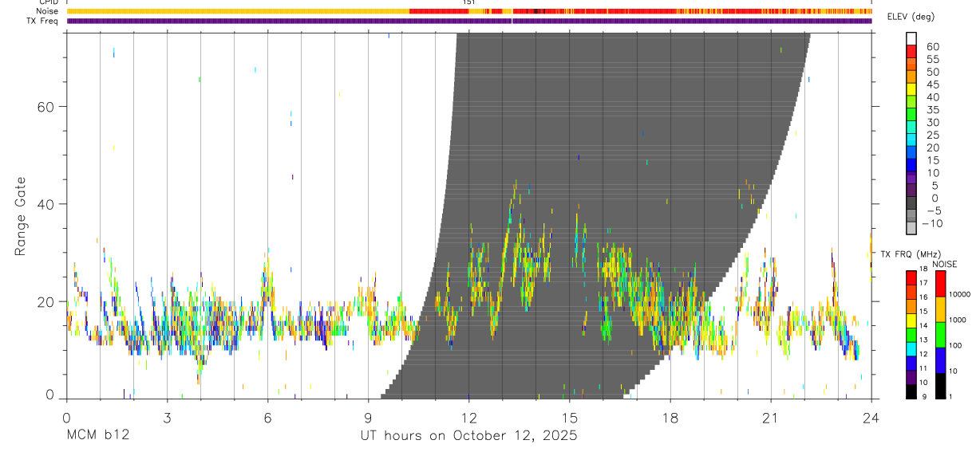Click the "1" value in NOISE legend
The image size is (980, 452).
click(x=951, y=396)
